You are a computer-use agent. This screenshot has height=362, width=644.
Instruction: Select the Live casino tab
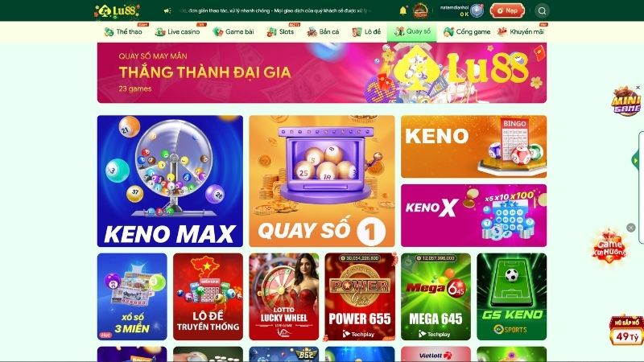click(x=177, y=31)
